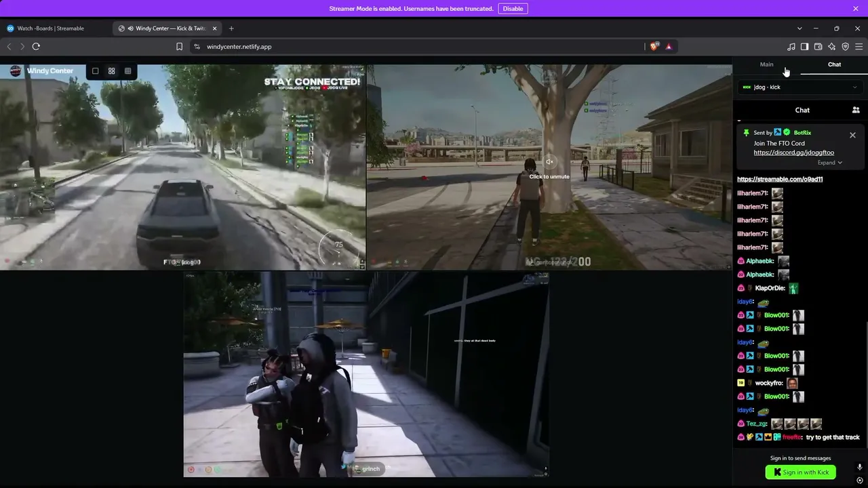Viewport: 868px width, 488px height.
Task: Open a new browser tab
Action: (231, 28)
